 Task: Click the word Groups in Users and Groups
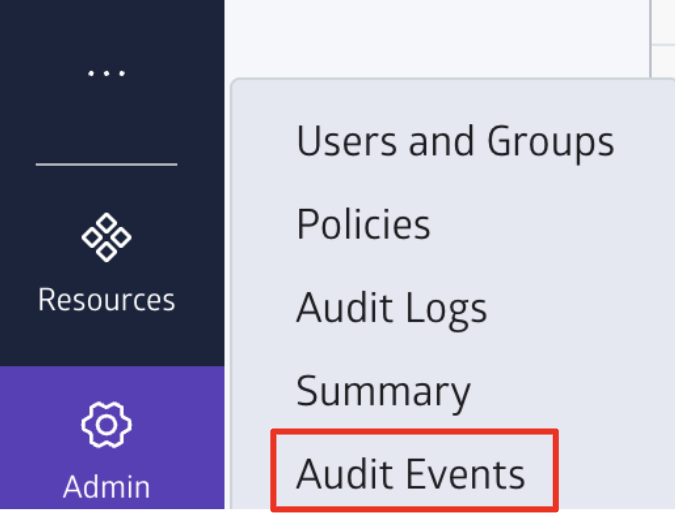click(x=550, y=142)
